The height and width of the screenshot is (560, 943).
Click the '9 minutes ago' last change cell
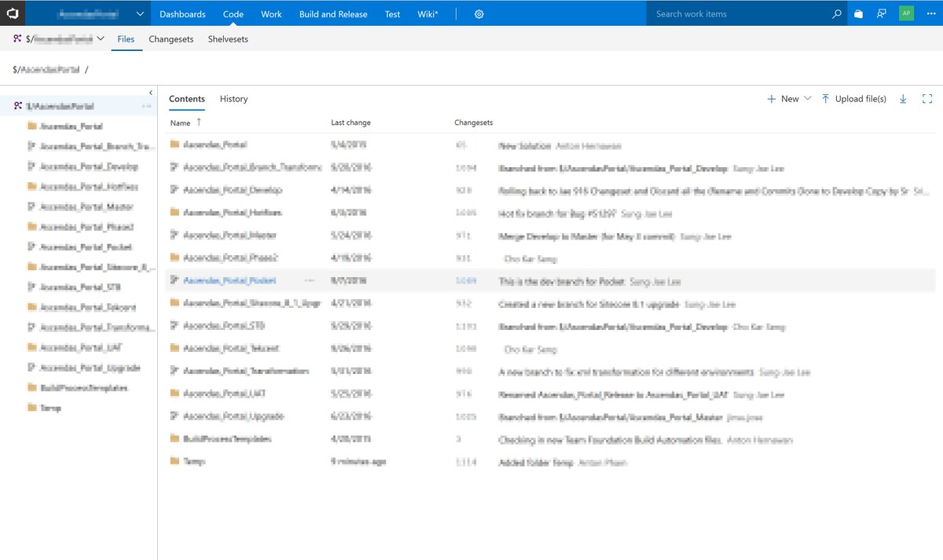tap(358, 463)
